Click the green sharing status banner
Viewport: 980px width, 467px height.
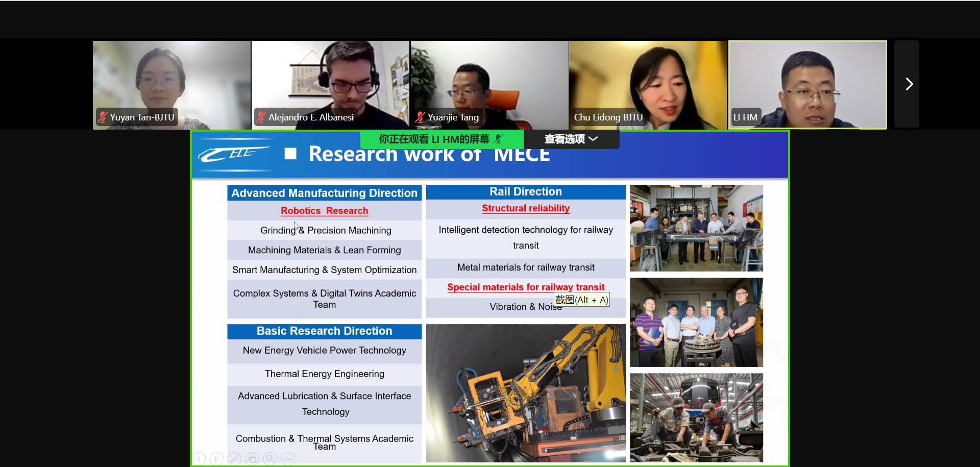[434, 139]
